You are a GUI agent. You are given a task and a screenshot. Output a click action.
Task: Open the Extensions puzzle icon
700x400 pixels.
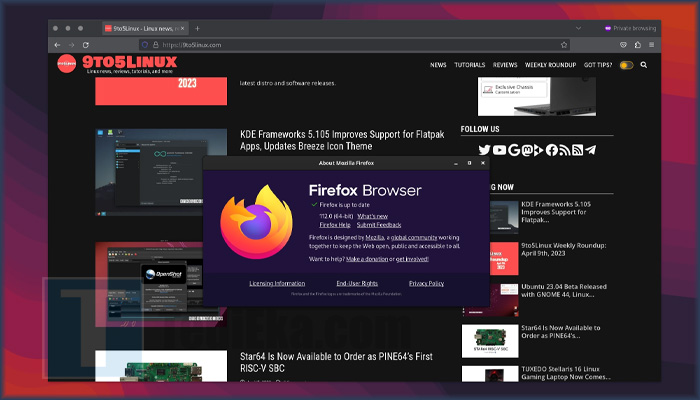pyautogui.click(x=638, y=45)
